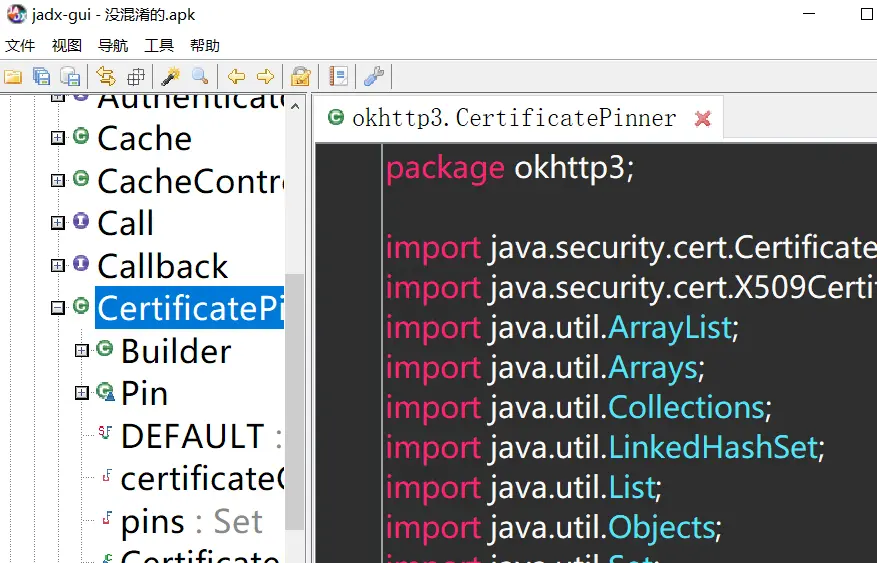The image size is (877, 563).
Task: Expand the Call tree node
Action: [x=58, y=223]
